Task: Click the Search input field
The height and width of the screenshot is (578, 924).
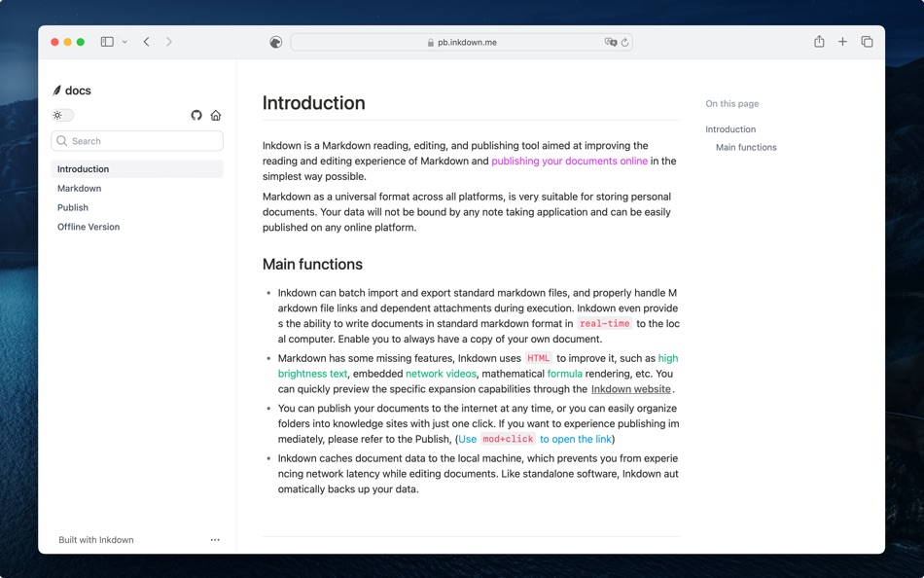Action: 137,141
